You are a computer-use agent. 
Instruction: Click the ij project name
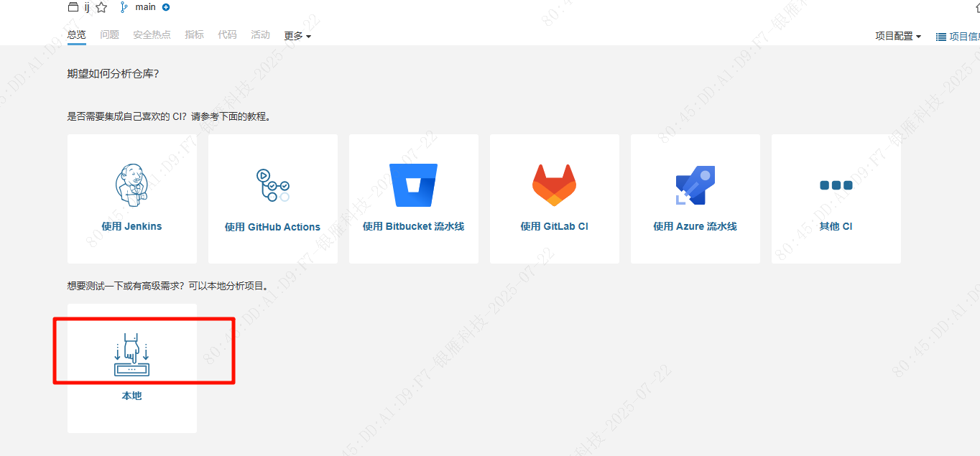click(x=86, y=7)
